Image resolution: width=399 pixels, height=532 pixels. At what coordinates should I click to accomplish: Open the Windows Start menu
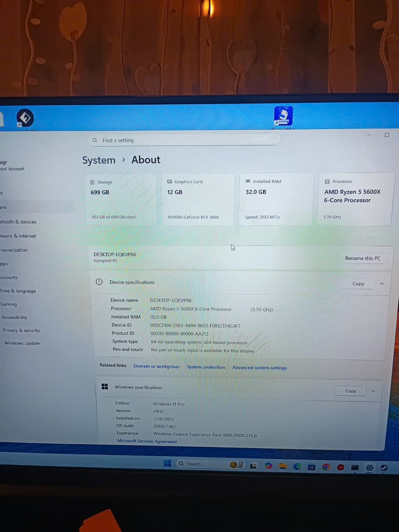click(x=167, y=463)
